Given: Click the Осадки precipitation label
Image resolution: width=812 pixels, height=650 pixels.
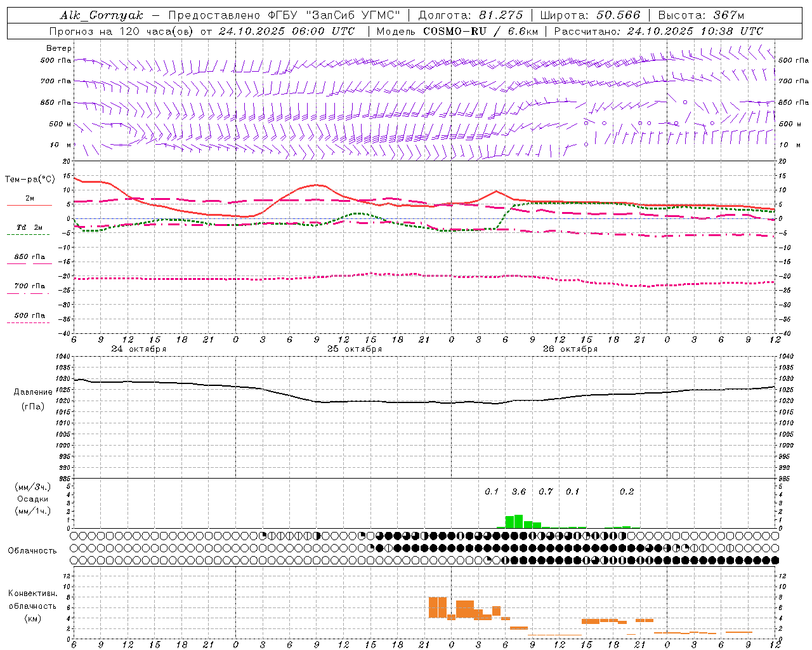Looking at the screenshot, I should (x=33, y=499).
